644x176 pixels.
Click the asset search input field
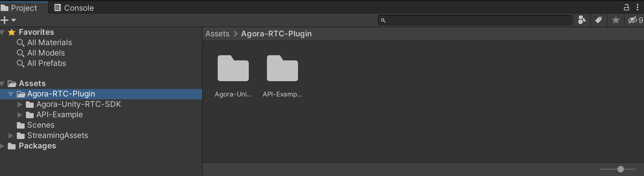point(475,20)
